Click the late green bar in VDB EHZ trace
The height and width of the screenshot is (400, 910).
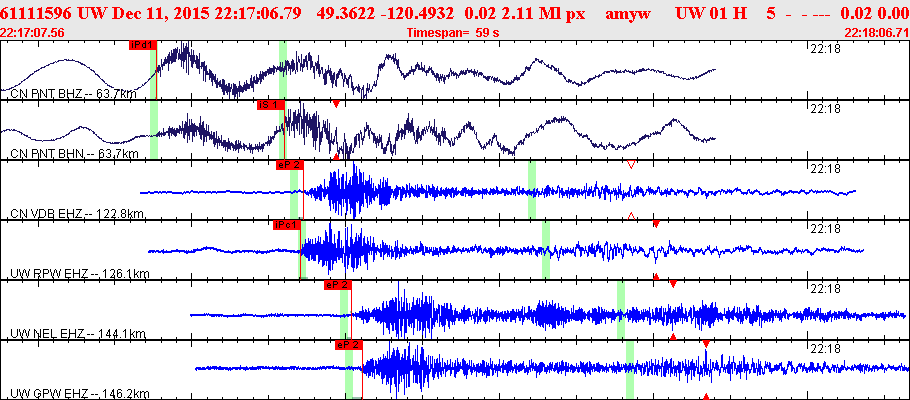(532, 190)
